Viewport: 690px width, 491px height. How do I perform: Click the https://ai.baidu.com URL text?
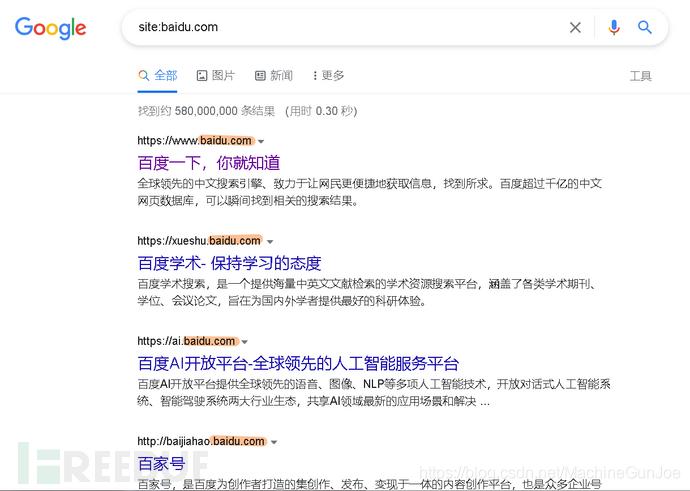coord(186,341)
